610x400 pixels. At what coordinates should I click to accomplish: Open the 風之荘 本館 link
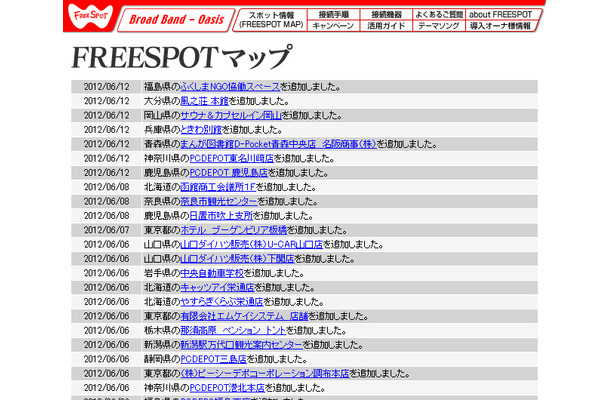pyautogui.click(x=204, y=101)
